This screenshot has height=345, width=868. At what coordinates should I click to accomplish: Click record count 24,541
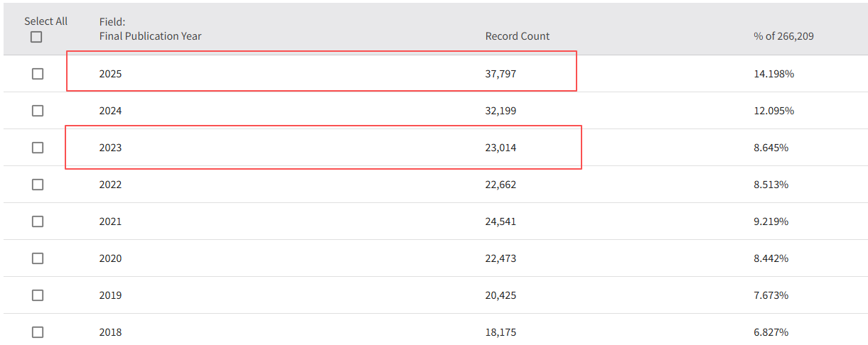(x=500, y=221)
